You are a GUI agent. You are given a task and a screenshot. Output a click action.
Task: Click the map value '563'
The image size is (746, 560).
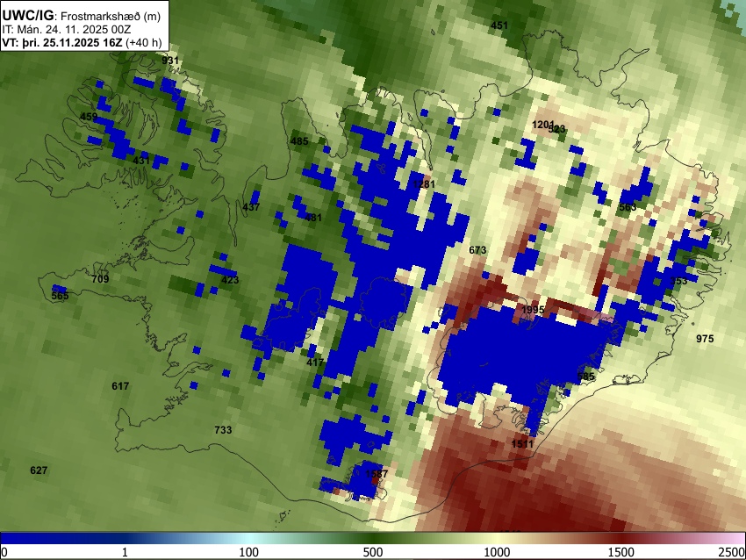628,207
